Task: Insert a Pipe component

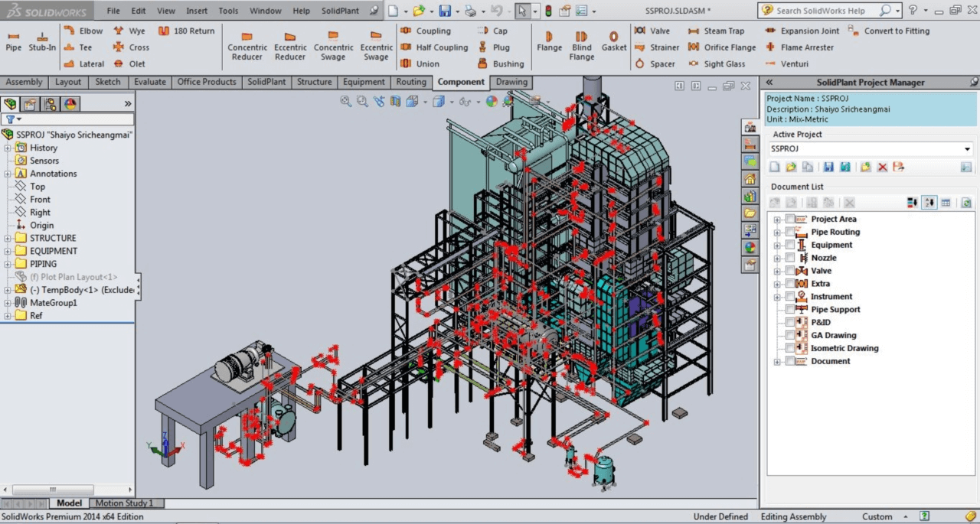Action: pos(14,41)
